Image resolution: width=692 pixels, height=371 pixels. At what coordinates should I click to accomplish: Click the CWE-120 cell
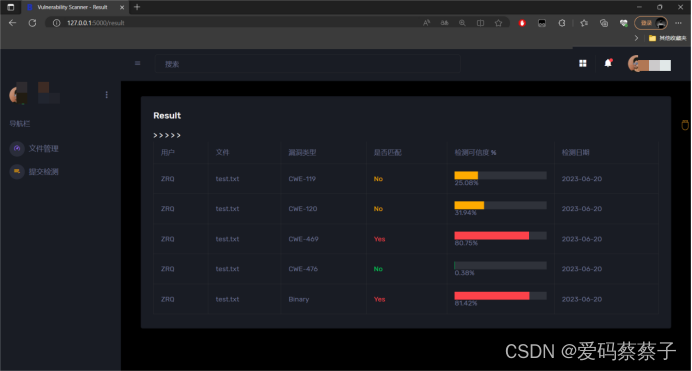tap(303, 209)
